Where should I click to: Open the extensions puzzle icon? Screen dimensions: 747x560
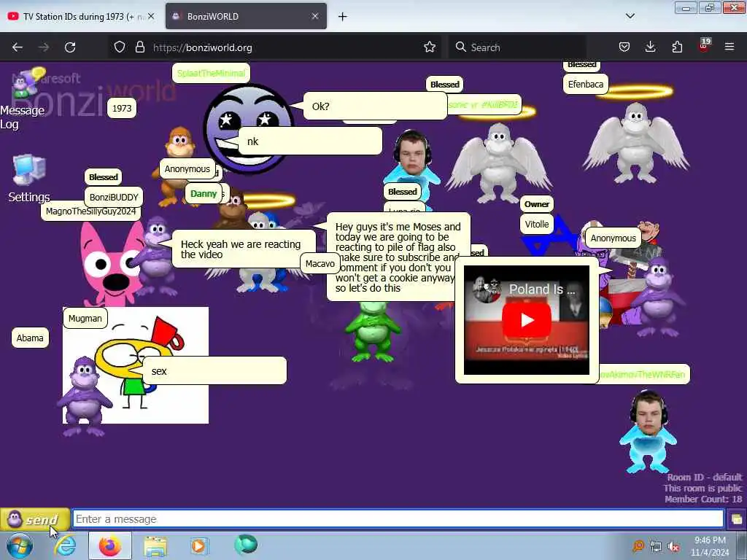coord(677,47)
